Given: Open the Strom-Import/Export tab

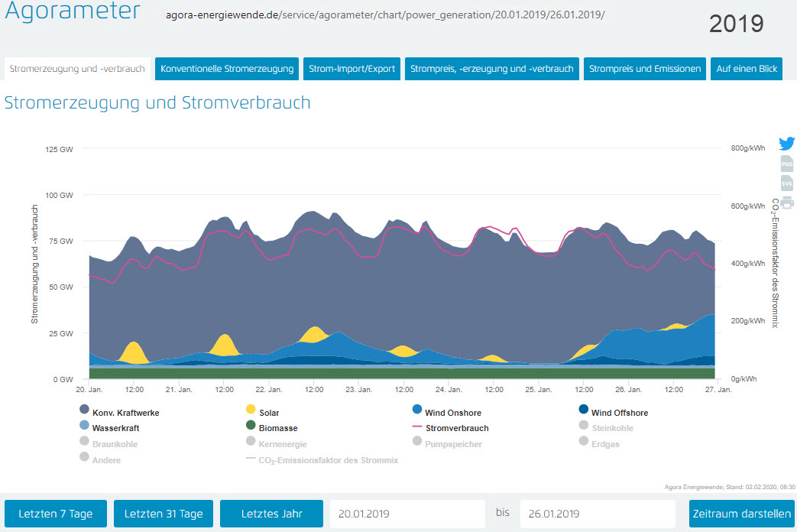Looking at the screenshot, I should (352, 69).
